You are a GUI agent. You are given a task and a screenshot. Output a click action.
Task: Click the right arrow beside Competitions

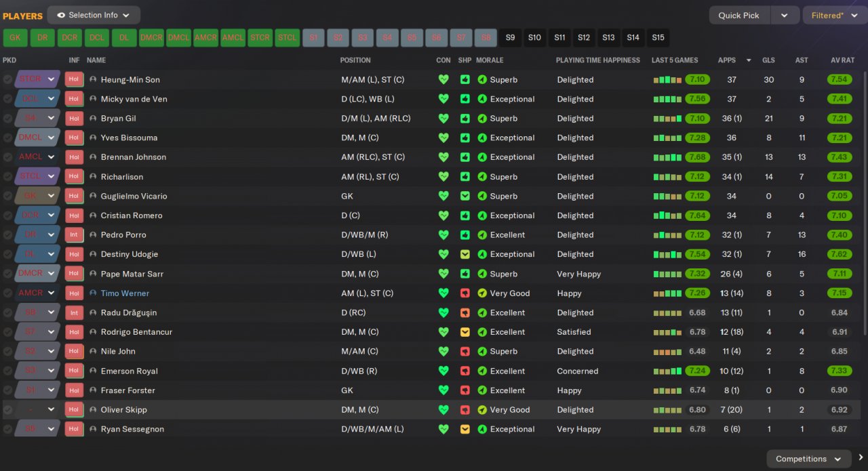tap(861, 457)
